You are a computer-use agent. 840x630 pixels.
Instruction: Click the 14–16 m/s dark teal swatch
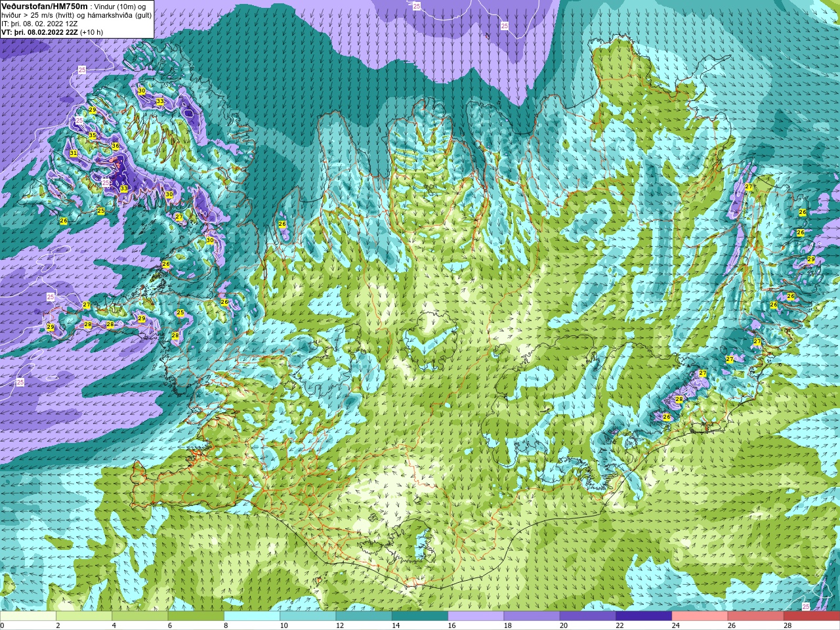(x=420, y=616)
